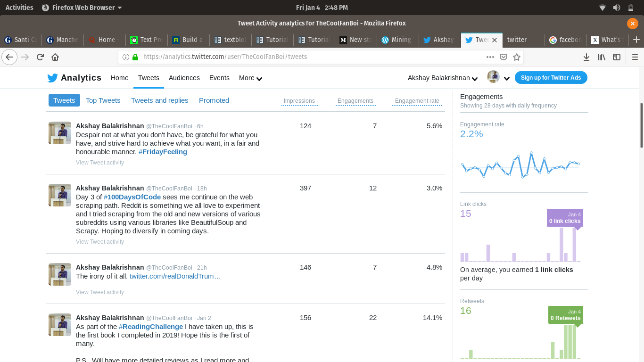View Tweet activity for 'irony of it all' tweet
Screen dimensions: 644x362
click(x=100, y=292)
